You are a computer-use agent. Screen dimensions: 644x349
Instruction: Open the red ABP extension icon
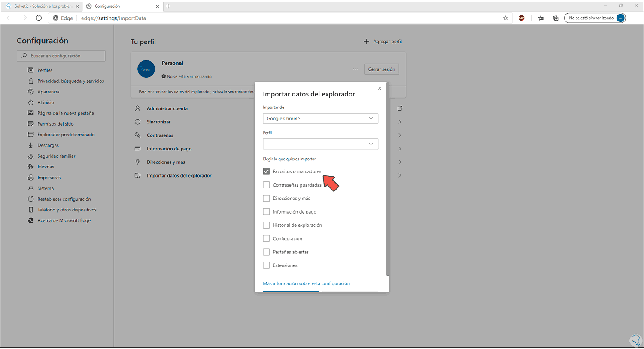pos(522,18)
